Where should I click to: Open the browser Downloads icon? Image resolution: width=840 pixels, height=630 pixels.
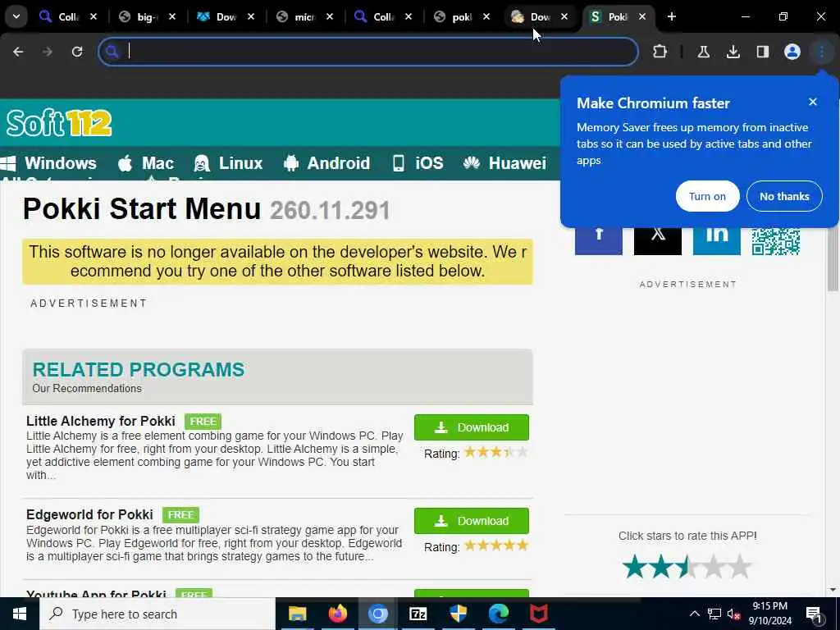pyautogui.click(x=733, y=52)
